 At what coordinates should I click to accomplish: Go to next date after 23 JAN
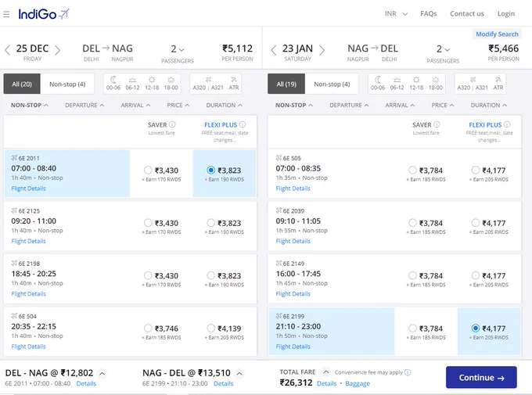322,50
